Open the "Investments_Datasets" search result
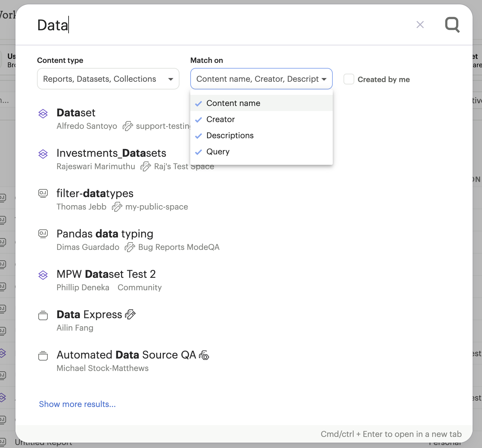Screen dimensions: 482x448 (x=111, y=153)
